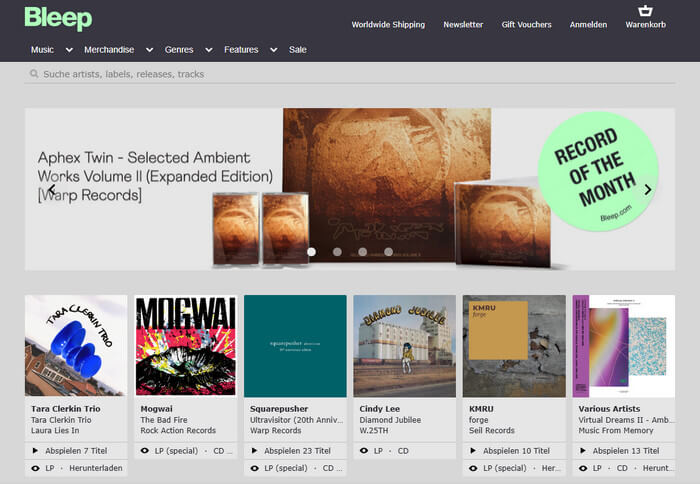Click eye icon under Tara Clerkin Trio
This screenshot has width=700, height=484.
point(35,468)
